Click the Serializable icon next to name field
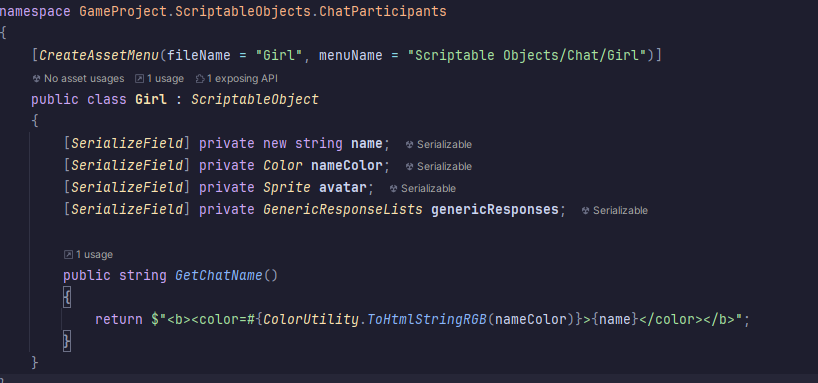Image resolution: width=818 pixels, height=383 pixels. pyautogui.click(x=410, y=145)
